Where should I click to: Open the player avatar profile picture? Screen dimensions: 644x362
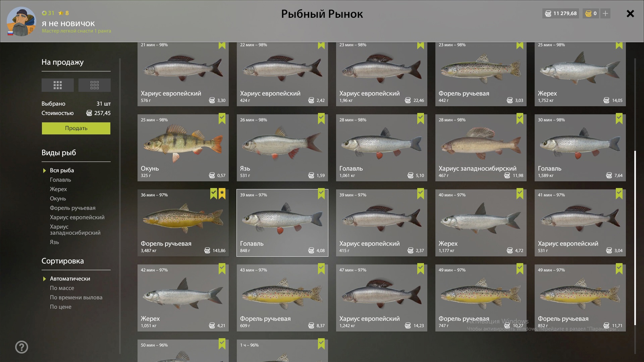pyautogui.click(x=21, y=21)
